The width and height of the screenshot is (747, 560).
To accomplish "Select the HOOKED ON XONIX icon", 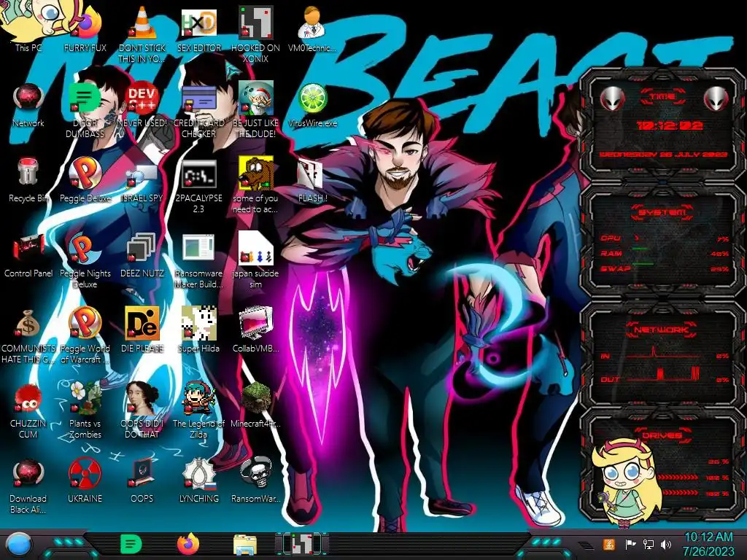I will point(256,35).
